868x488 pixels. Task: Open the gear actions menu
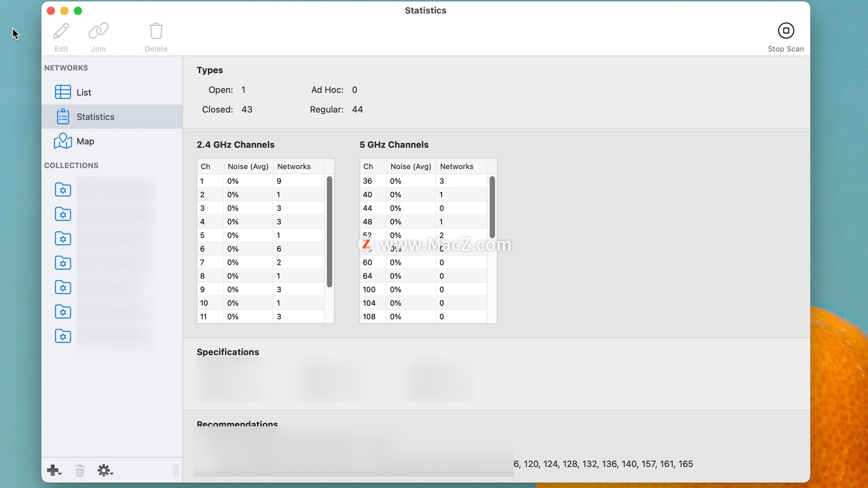coord(105,470)
